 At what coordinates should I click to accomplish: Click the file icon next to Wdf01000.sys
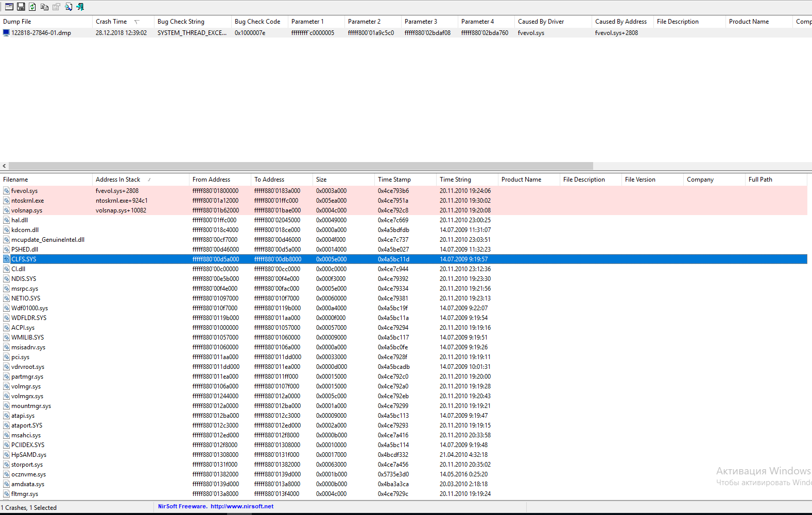[x=6, y=308]
